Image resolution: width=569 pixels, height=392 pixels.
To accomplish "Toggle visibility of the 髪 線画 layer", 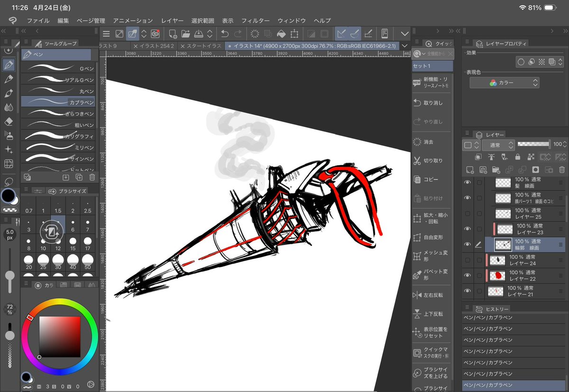I will pyautogui.click(x=468, y=182).
